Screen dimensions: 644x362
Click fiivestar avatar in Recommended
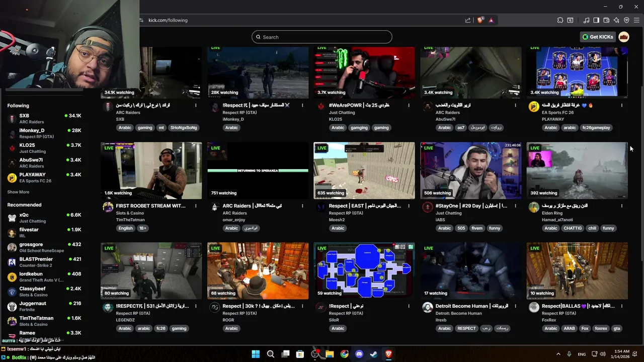coord(12,233)
